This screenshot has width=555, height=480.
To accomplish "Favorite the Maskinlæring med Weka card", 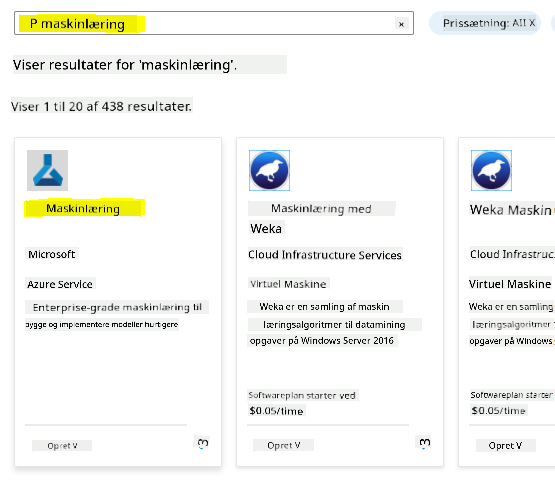I will [424, 442].
